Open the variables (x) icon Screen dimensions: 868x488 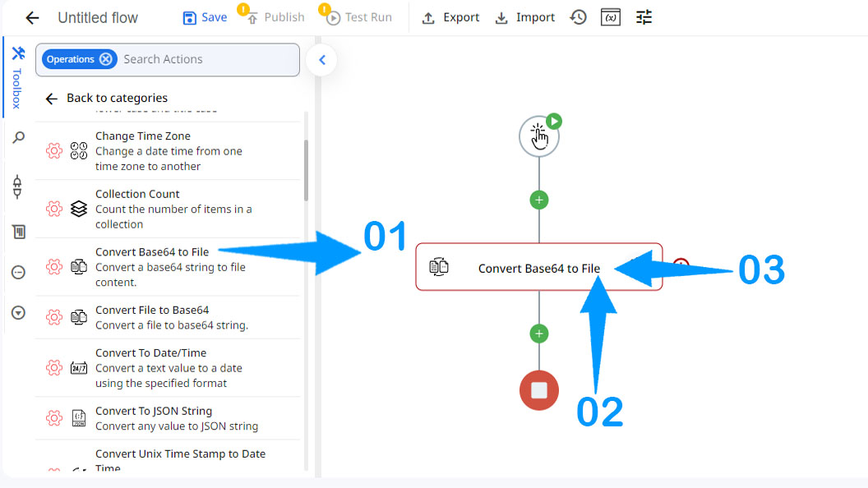[611, 18]
